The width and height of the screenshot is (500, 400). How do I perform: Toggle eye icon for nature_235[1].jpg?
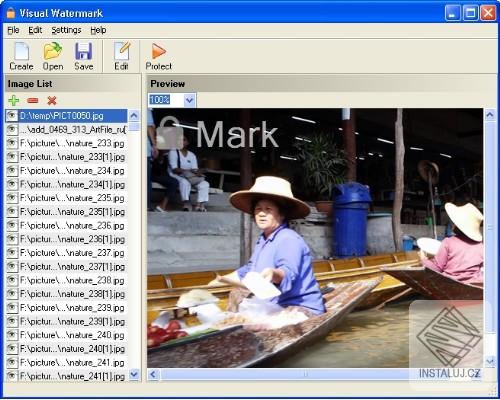(12, 212)
